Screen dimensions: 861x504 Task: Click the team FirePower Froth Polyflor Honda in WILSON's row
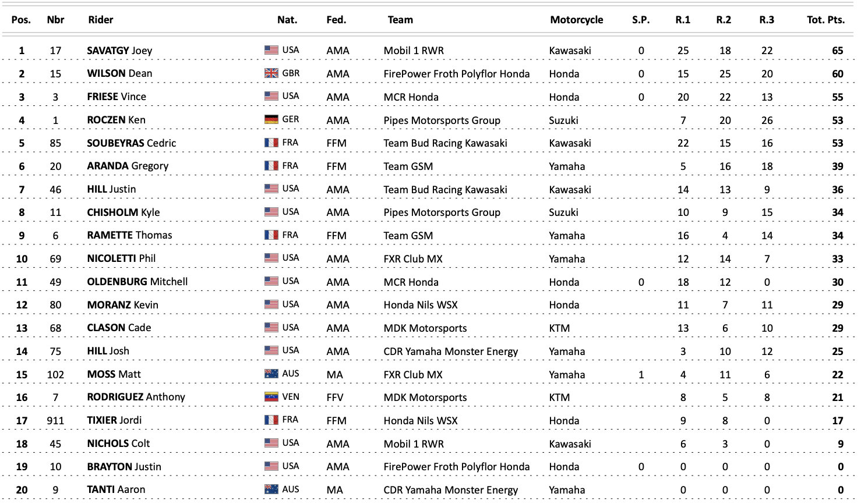(x=457, y=74)
